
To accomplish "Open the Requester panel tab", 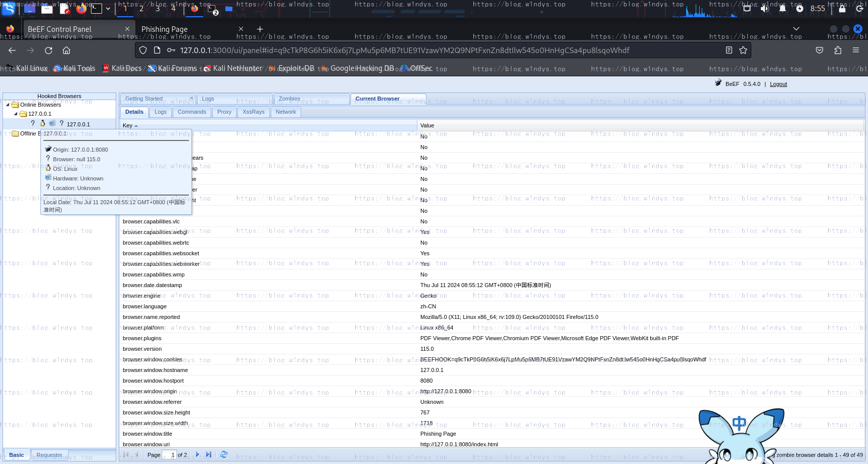I will click(x=49, y=455).
